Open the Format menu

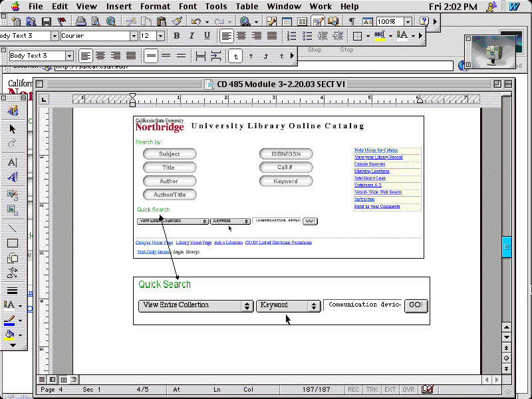pyautogui.click(x=155, y=7)
